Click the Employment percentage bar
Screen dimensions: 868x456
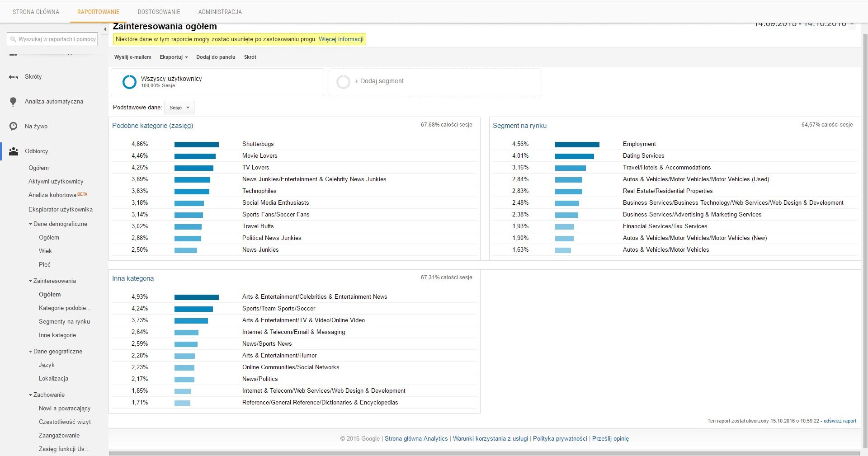[x=577, y=145]
